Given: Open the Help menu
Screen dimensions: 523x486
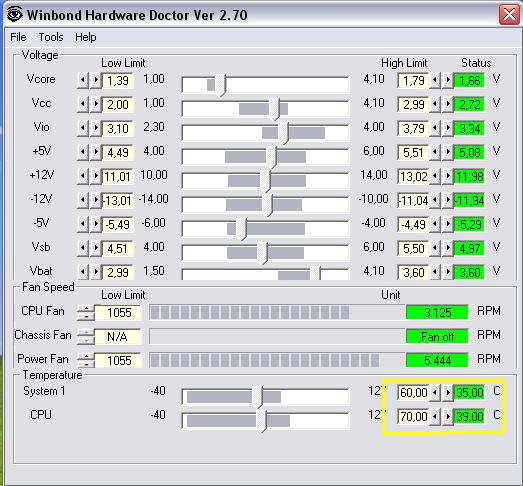Looking at the screenshot, I should tap(86, 37).
